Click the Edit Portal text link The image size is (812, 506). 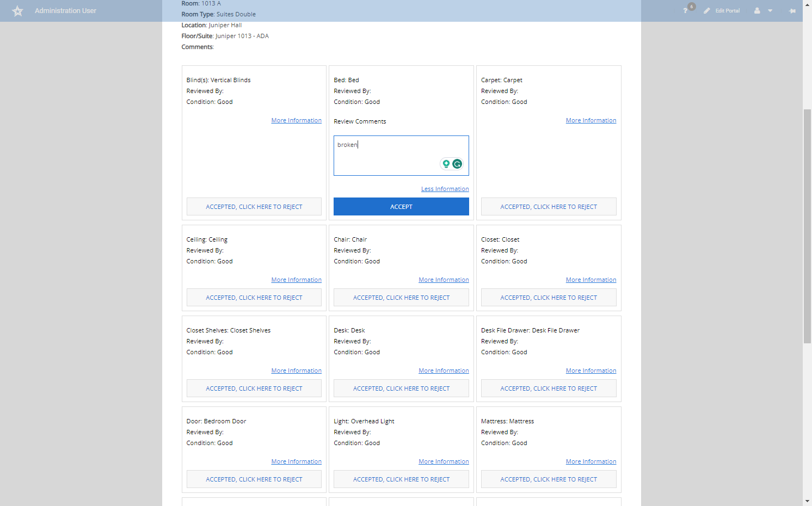coord(728,11)
